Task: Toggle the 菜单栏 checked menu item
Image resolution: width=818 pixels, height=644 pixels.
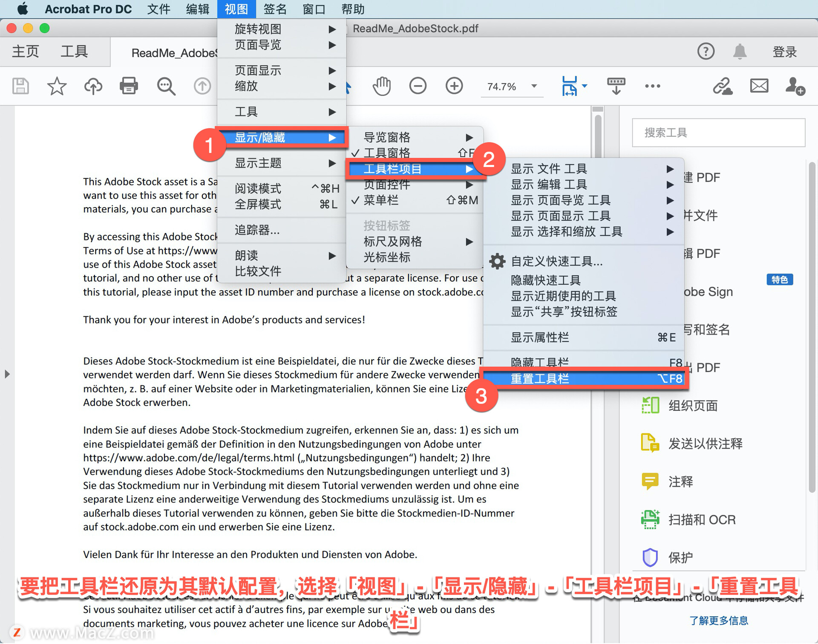Action: click(414, 200)
